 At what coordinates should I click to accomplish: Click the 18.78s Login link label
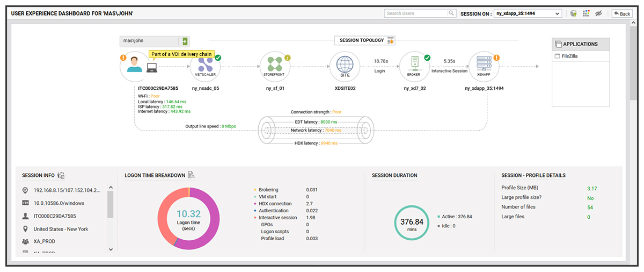point(380,66)
